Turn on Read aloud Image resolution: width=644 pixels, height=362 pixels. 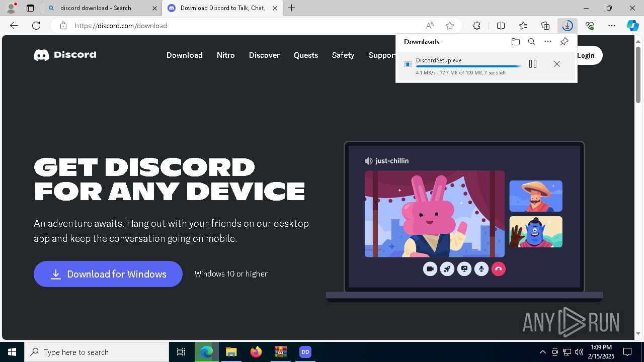pos(430,26)
